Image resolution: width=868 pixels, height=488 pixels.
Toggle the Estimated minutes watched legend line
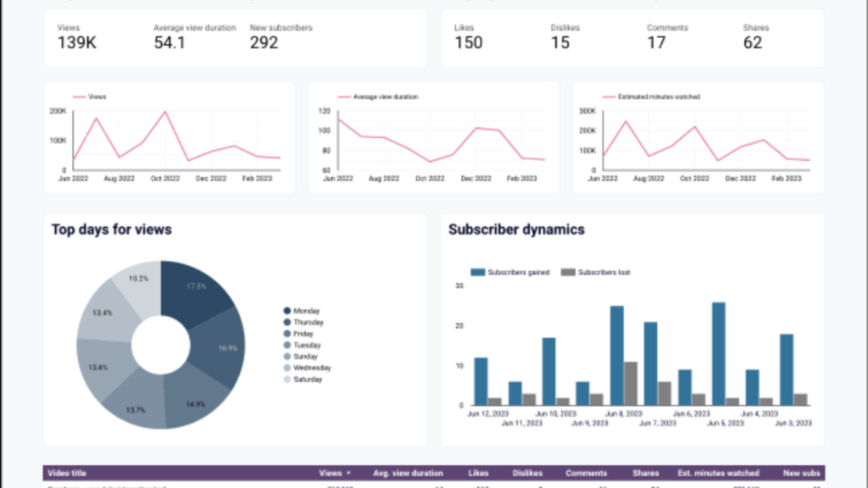[609, 97]
